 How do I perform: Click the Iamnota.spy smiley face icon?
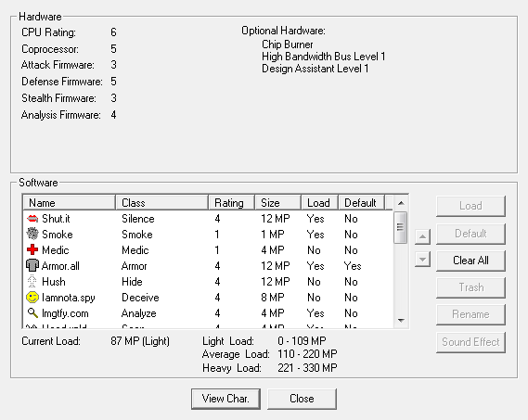tap(32, 298)
